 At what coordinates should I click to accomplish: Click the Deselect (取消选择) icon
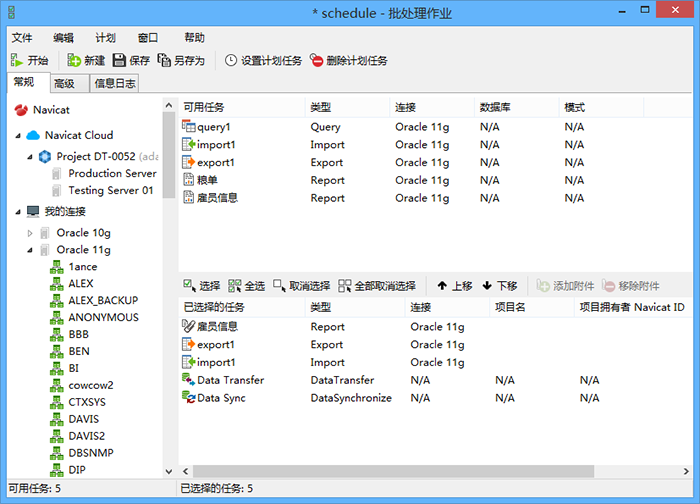point(279,286)
